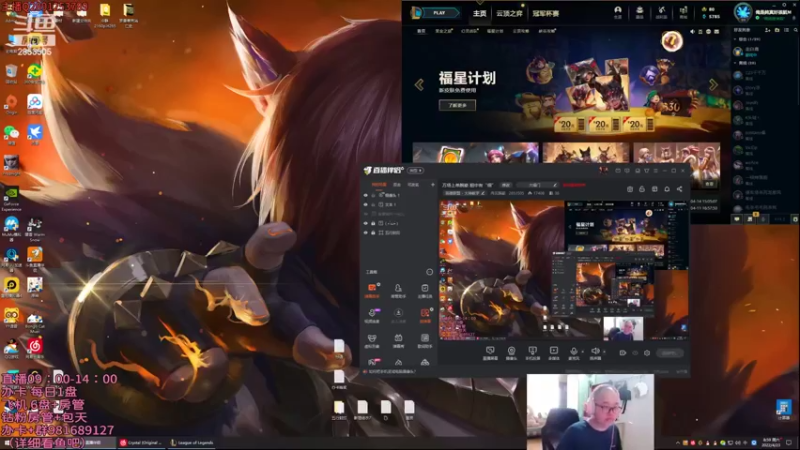Click the record camcorder icon in streaming app
This screenshot has width=800, height=450.
(622, 353)
